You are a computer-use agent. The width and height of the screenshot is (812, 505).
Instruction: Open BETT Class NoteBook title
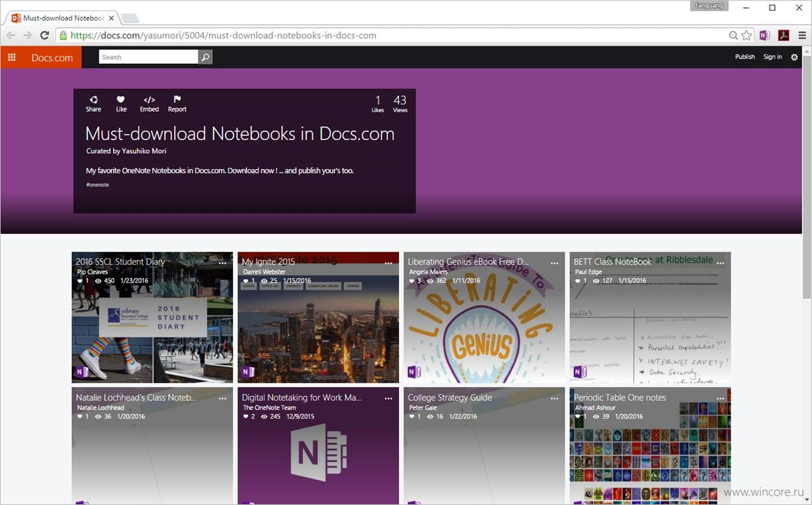pos(613,261)
